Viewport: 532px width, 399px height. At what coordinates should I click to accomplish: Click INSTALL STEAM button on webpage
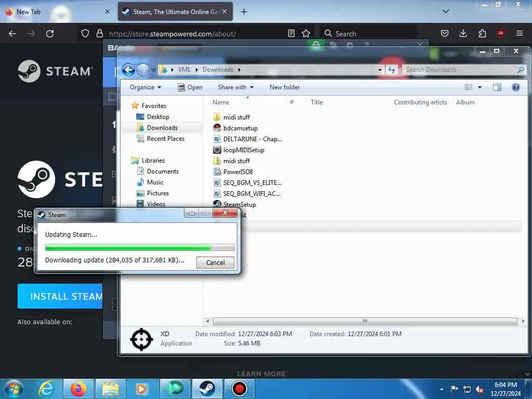[x=60, y=296]
